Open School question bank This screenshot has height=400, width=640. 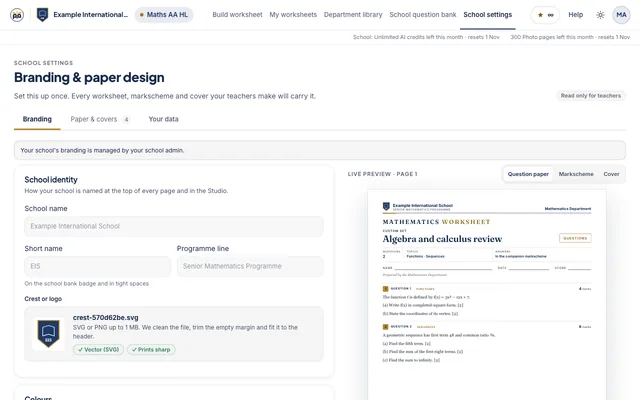423,15
